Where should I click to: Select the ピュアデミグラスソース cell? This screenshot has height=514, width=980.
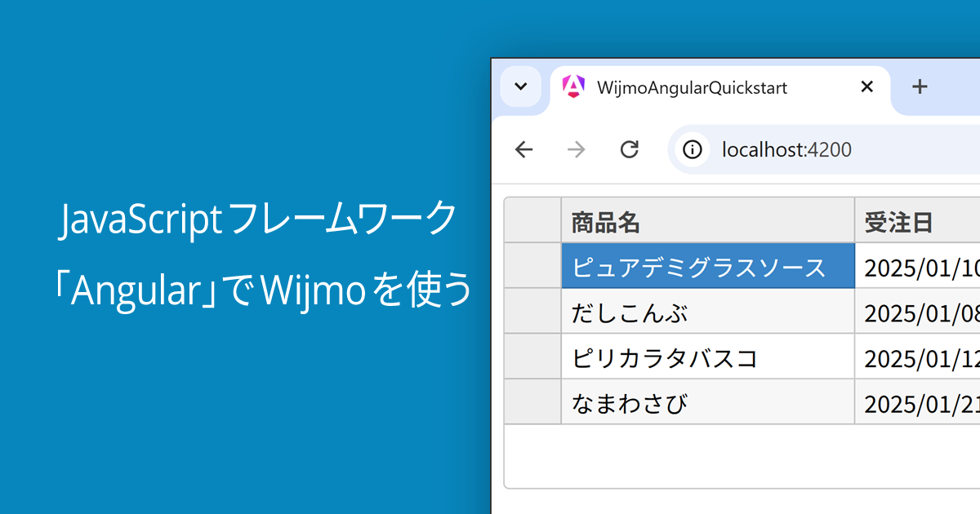(x=708, y=266)
